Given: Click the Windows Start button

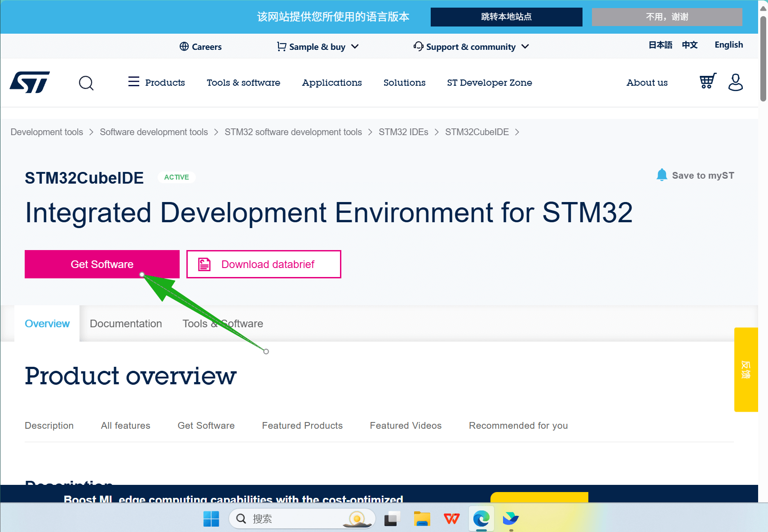Looking at the screenshot, I should tap(211, 519).
